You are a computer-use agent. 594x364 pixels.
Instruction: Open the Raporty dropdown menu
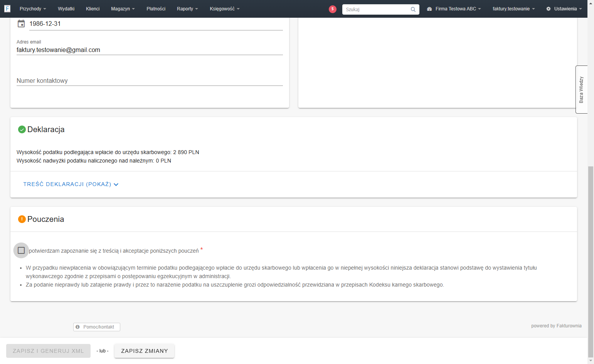(187, 9)
